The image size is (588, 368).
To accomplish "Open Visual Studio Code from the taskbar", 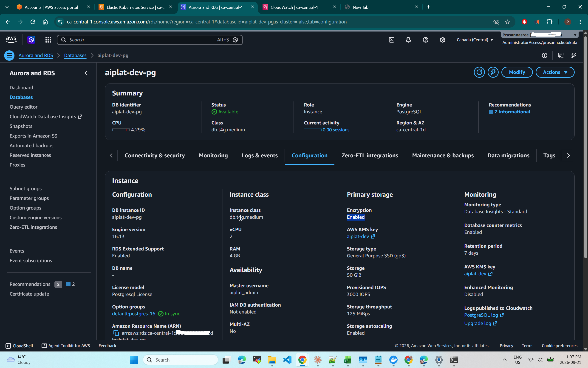I will [287, 360].
